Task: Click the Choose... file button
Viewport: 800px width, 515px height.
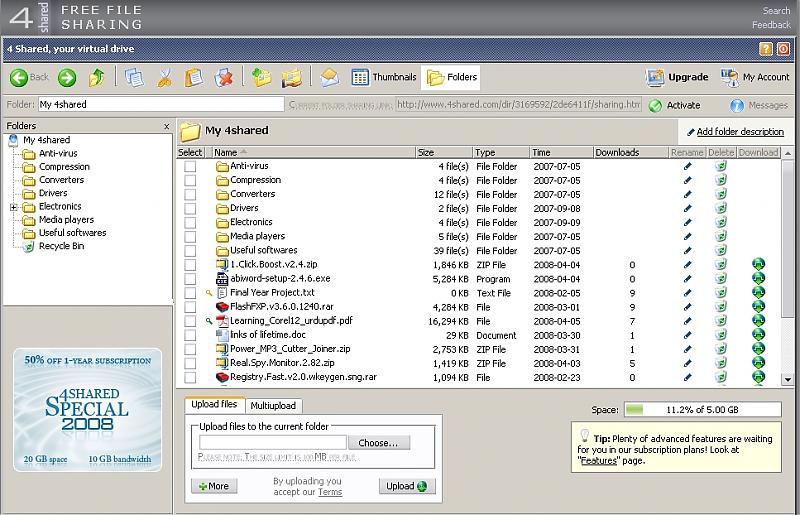Action: (x=378, y=443)
